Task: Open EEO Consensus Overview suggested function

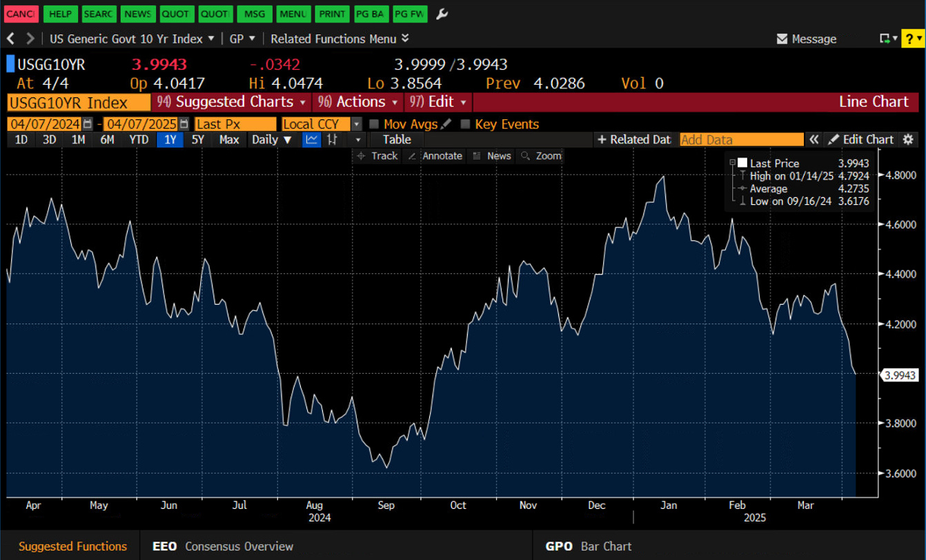Action: pos(223,546)
